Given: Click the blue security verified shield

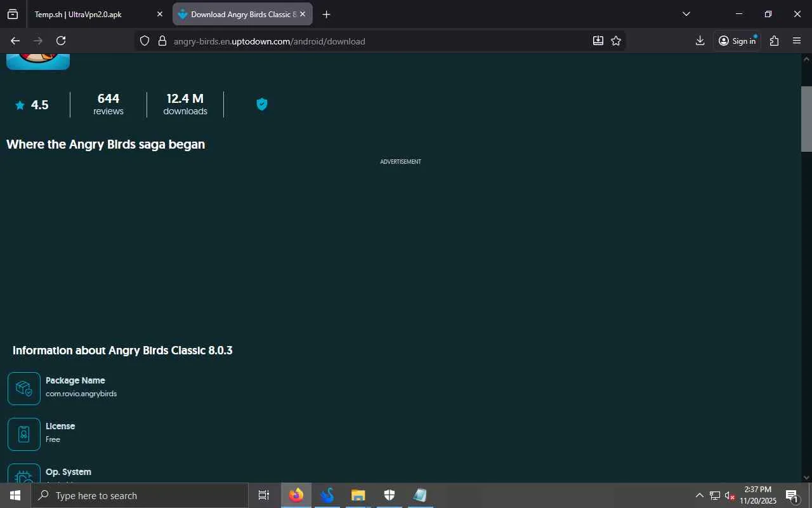Looking at the screenshot, I should (x=262, y=104).
